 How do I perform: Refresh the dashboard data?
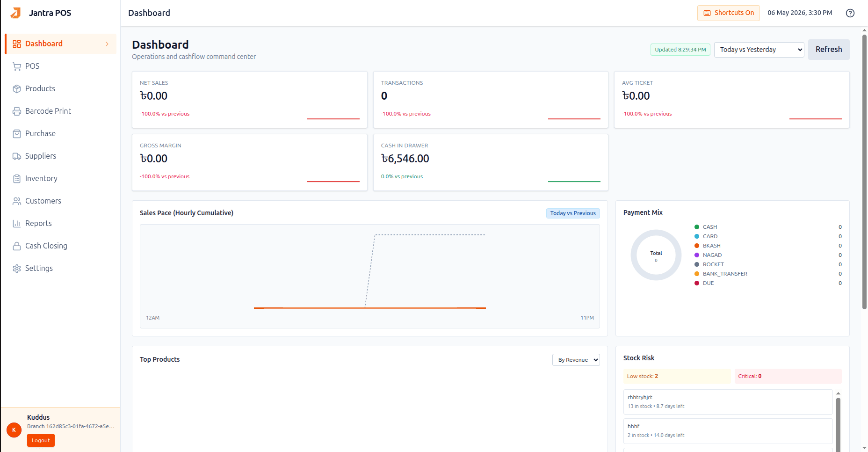829,50
